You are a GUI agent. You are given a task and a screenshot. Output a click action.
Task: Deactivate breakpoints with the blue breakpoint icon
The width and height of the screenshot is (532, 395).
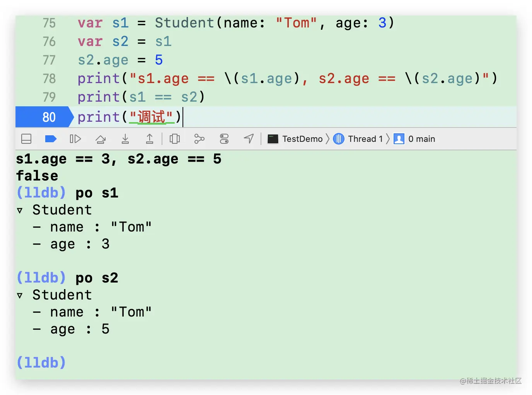click(x=51, y=139)
